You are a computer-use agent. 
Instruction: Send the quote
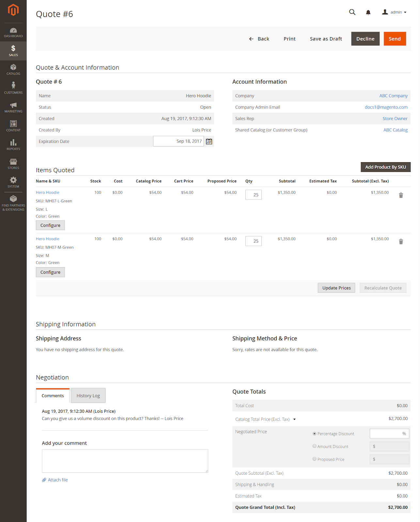[395, 39]
